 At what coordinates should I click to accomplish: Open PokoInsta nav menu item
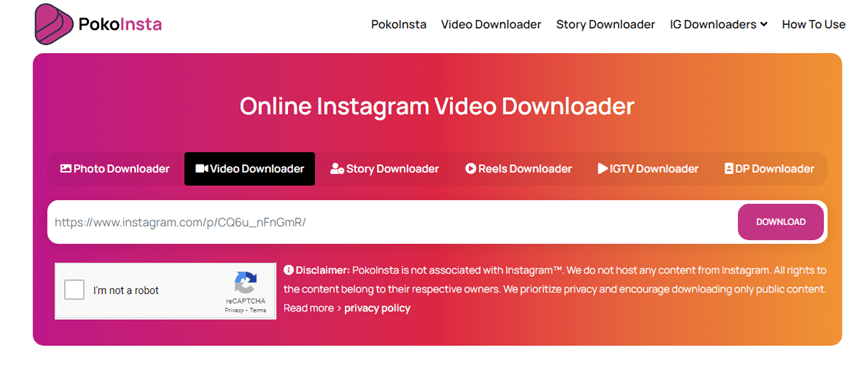tap(399, 25)
